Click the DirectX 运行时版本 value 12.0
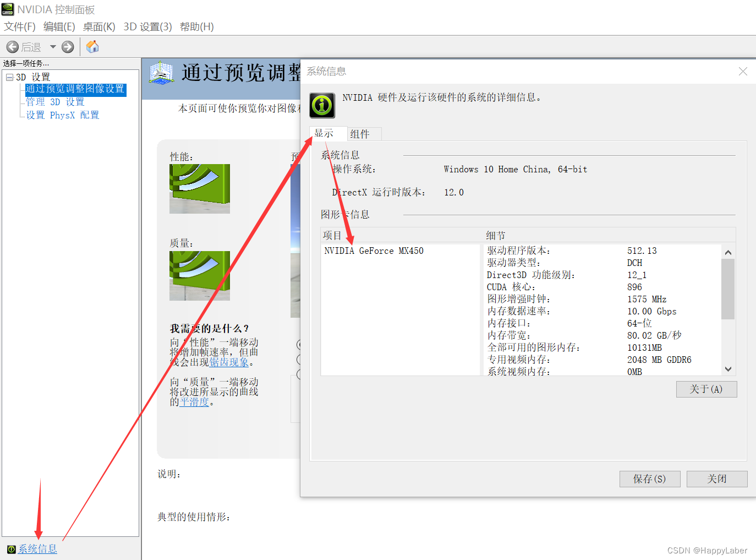756x560 pixels. 454,192
